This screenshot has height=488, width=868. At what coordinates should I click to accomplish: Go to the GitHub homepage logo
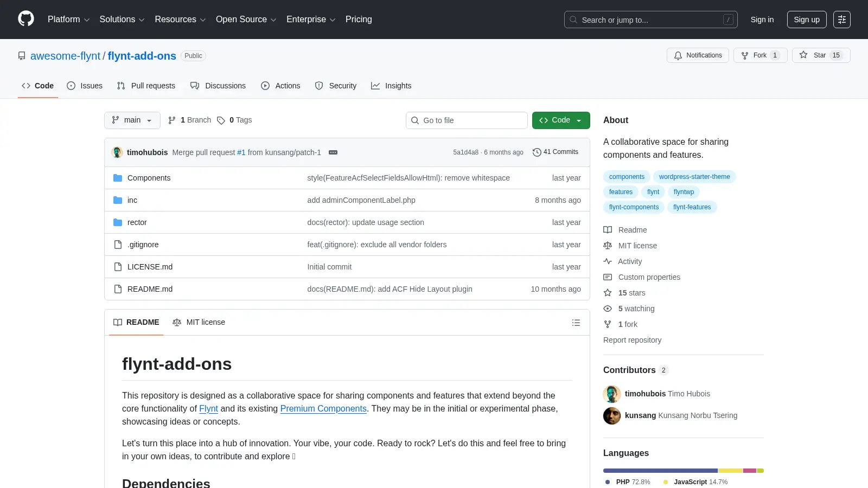(26, 19)
